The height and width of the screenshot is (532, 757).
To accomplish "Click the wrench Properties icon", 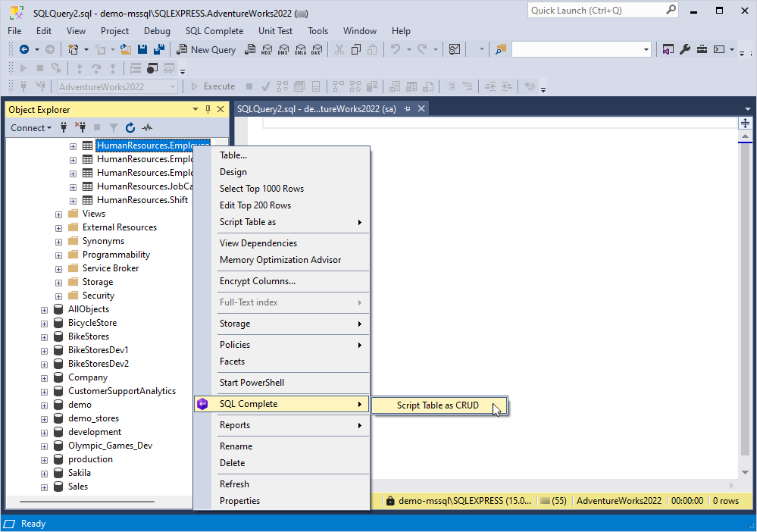I will click(684, 49).
